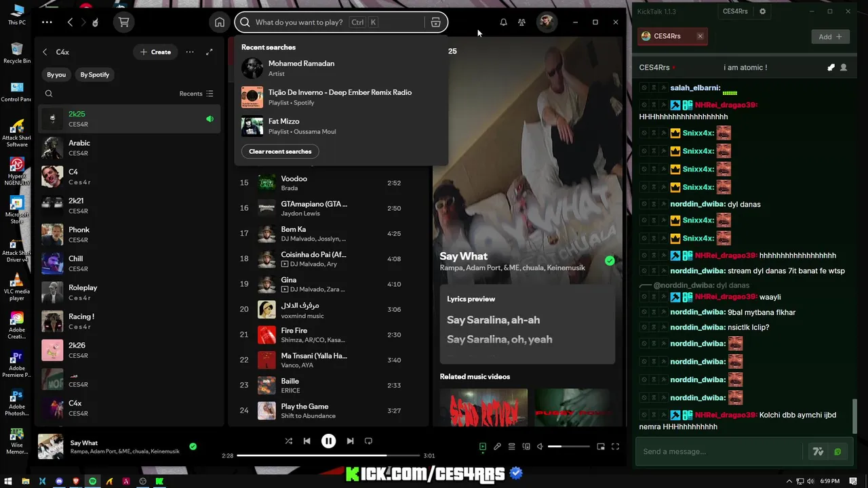This screenshot has height=488, width=868.
Task: Switch Spotify to full screen
Action: click(616, 447)
